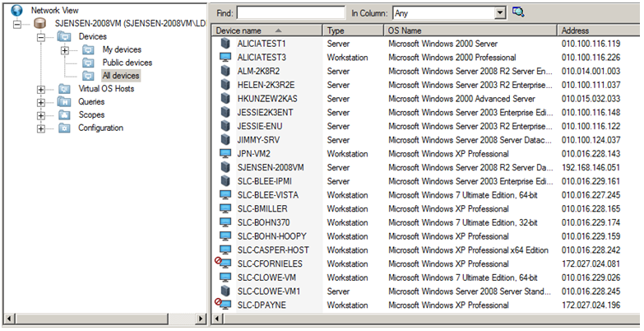Click the Queries folder icon
Viewport: 644px width, 331px height.
coord(64,102)
